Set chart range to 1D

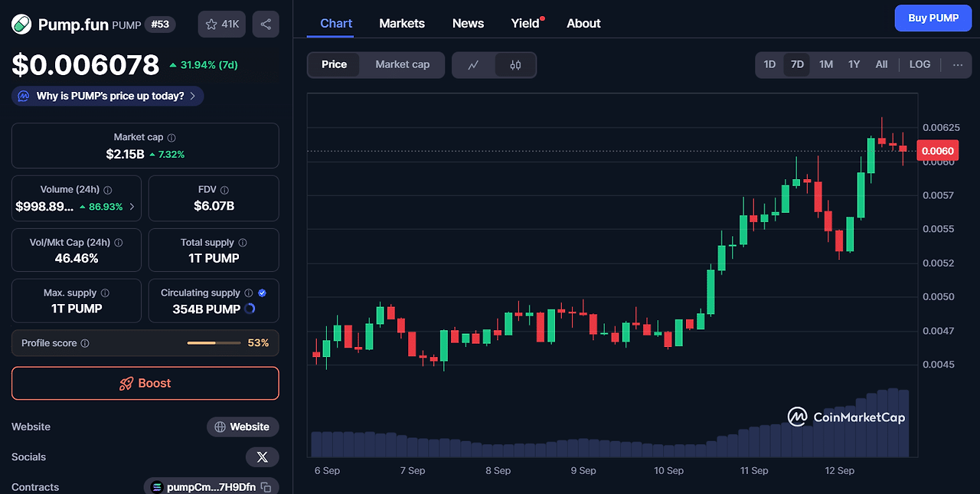(769, 64)
